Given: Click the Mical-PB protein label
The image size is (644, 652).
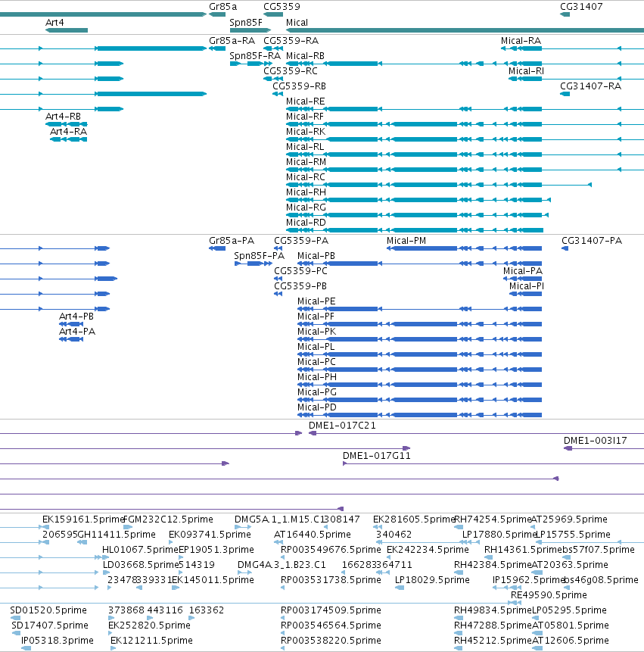Looking at the screenshot, I should click(x=316, y=256).
